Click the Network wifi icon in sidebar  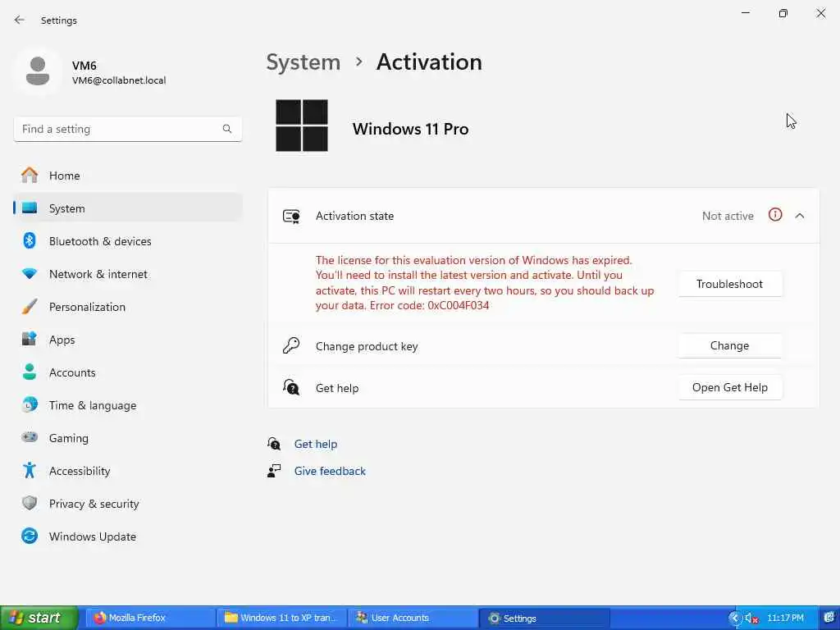(x=30, y=274)
